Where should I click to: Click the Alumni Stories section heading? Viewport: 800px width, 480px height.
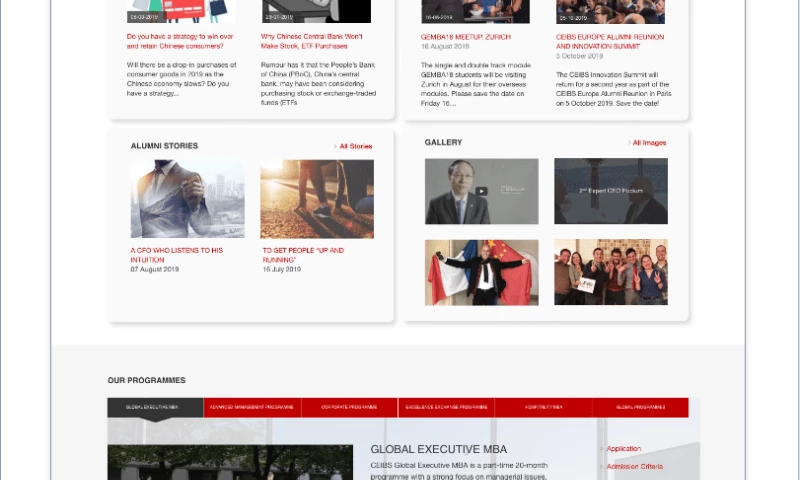[164, 146]
